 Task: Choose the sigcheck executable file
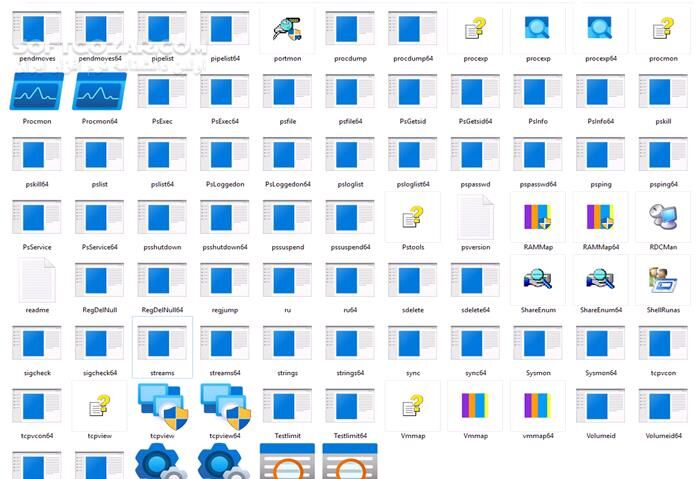pos(36,345)
